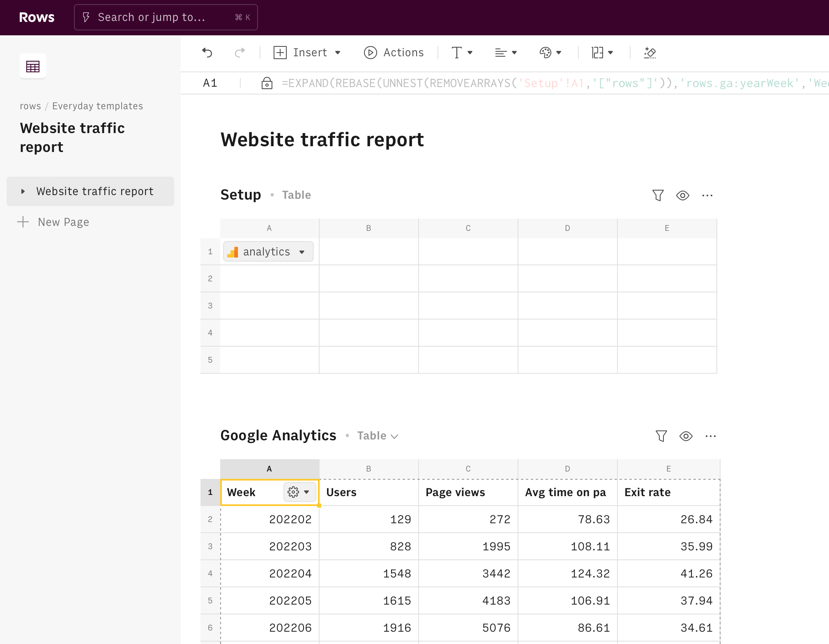Click the spreadsheet grid icon in sidebar
829x644 pixels.
pos(33,66)
